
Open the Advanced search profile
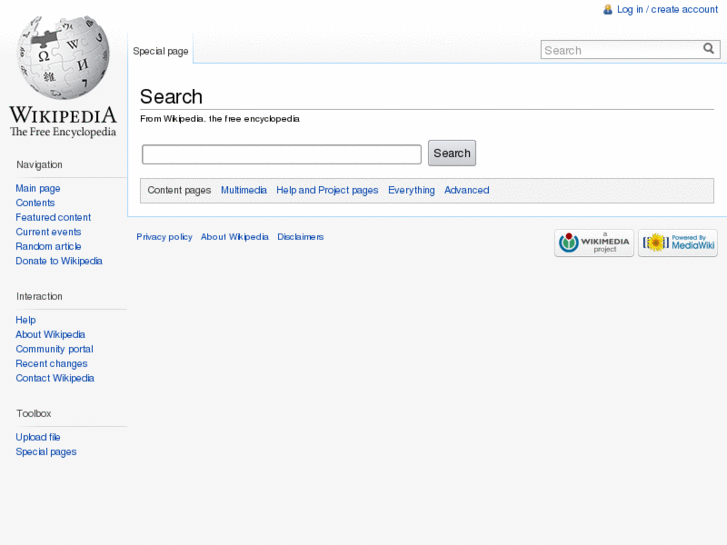[467, 190]
